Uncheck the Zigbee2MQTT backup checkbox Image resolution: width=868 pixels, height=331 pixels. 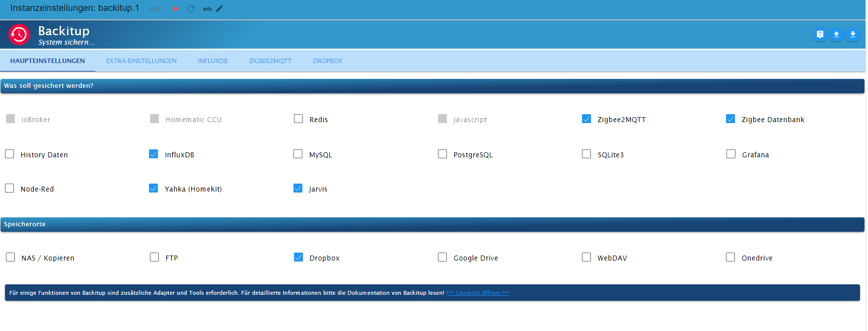click(x=586, y=119)
